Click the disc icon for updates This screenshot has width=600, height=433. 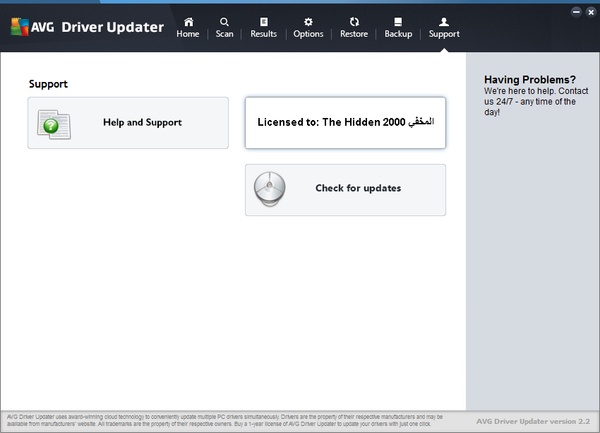point(270,189)
